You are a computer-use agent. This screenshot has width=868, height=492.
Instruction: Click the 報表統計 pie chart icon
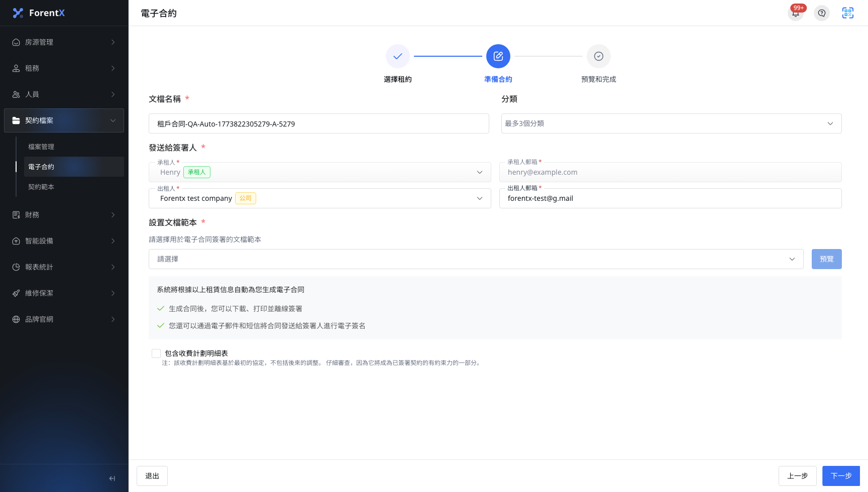pyautogui.click(x=16, y=267)
